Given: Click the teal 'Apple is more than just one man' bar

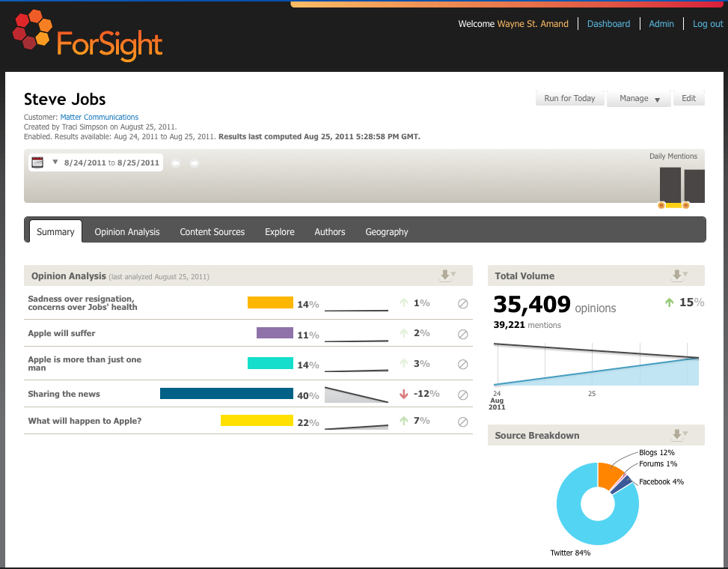Looking at the screenshot, I should click(270, 363).
